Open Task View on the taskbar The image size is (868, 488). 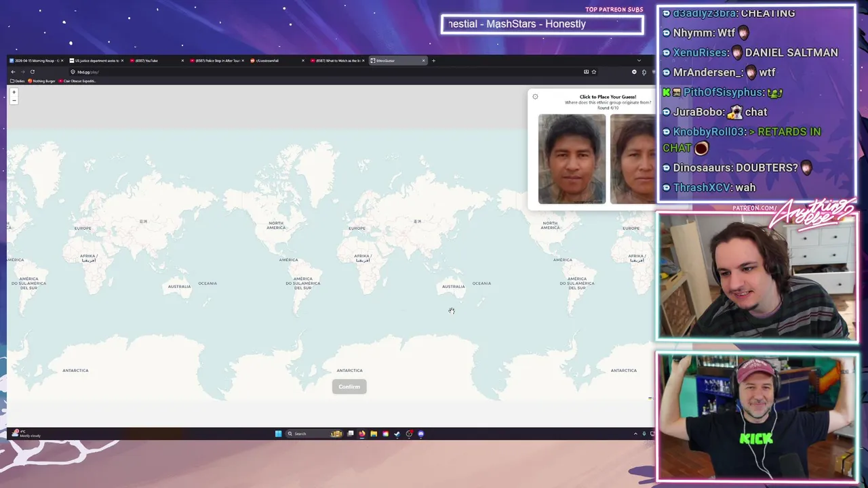pyautogui.click(x=351, y=434)
